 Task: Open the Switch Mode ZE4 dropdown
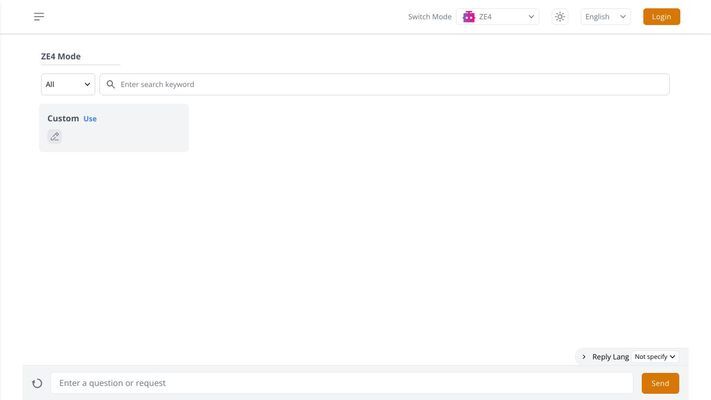coord(497,17)
